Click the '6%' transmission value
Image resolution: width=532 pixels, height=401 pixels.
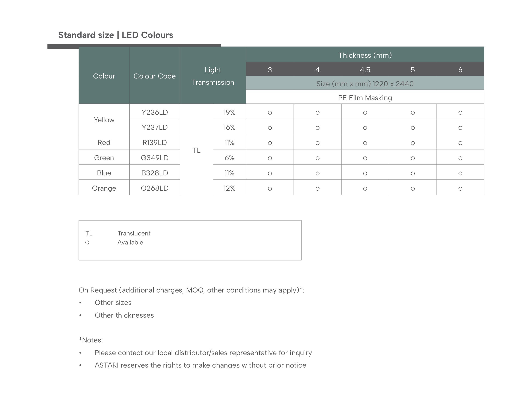coord(229,158)
